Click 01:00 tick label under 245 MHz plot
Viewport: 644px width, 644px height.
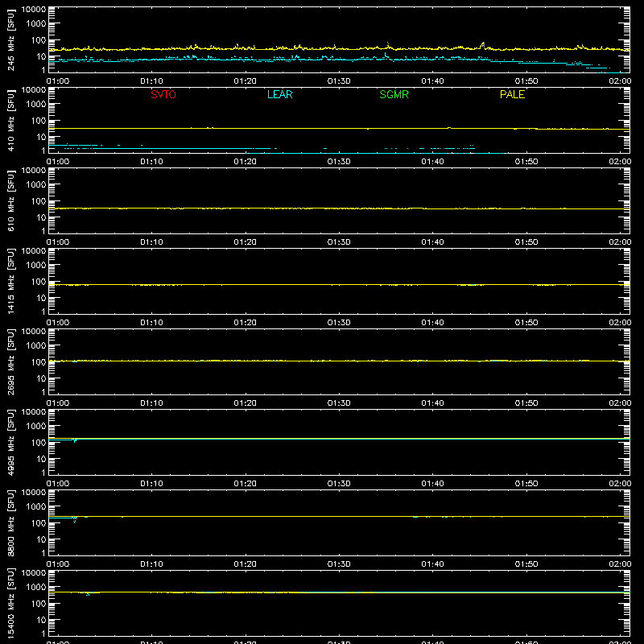coord(58,81)
